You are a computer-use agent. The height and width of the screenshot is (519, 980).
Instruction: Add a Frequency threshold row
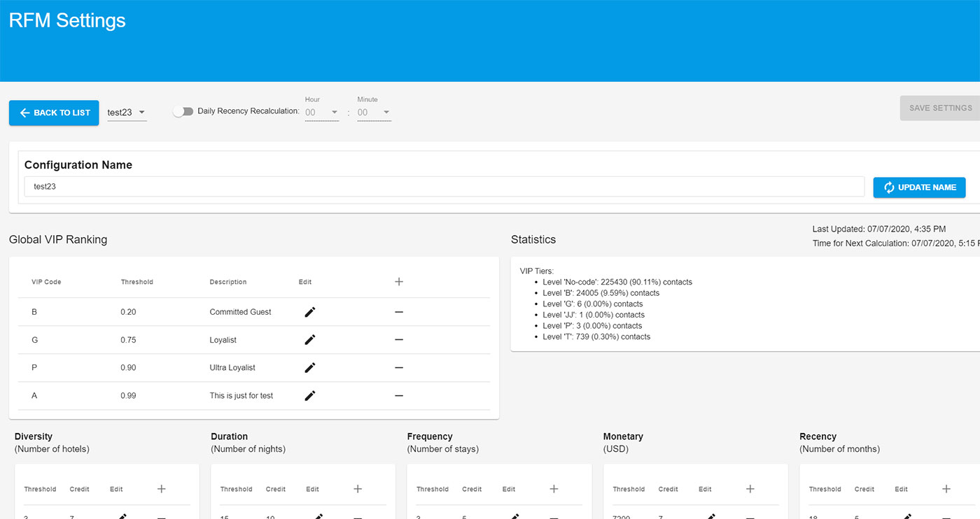coord(554,489)
